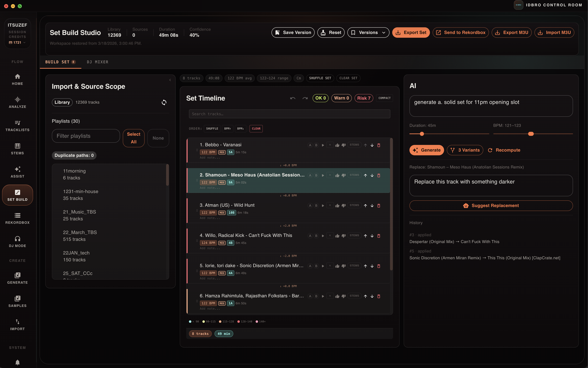Click Suggest Replacement button

point(491,206)
